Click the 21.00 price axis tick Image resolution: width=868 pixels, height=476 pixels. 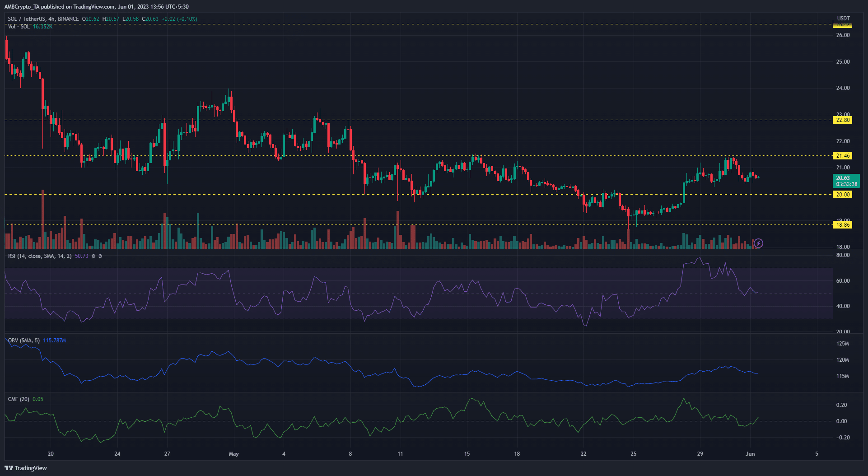coord(843,168)
